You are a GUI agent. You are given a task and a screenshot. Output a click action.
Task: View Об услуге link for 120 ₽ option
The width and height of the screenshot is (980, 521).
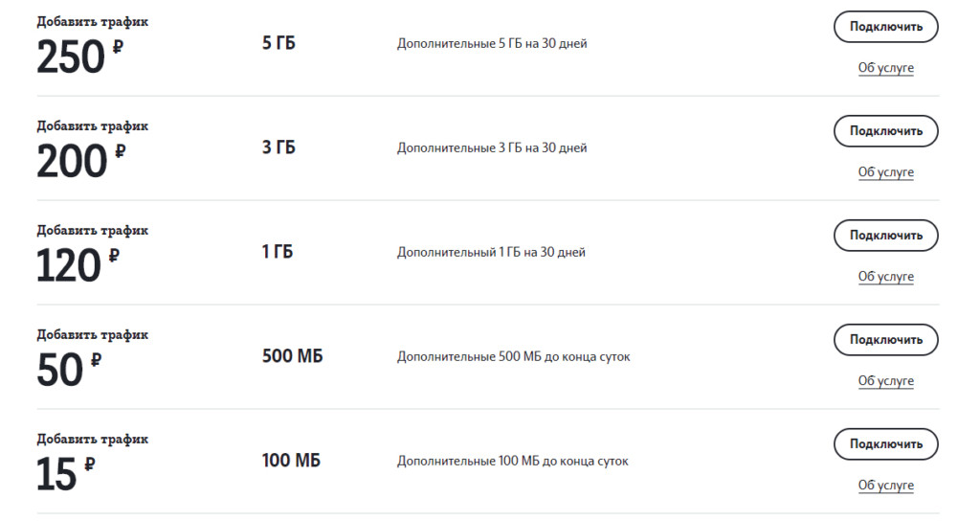(885, 277)
